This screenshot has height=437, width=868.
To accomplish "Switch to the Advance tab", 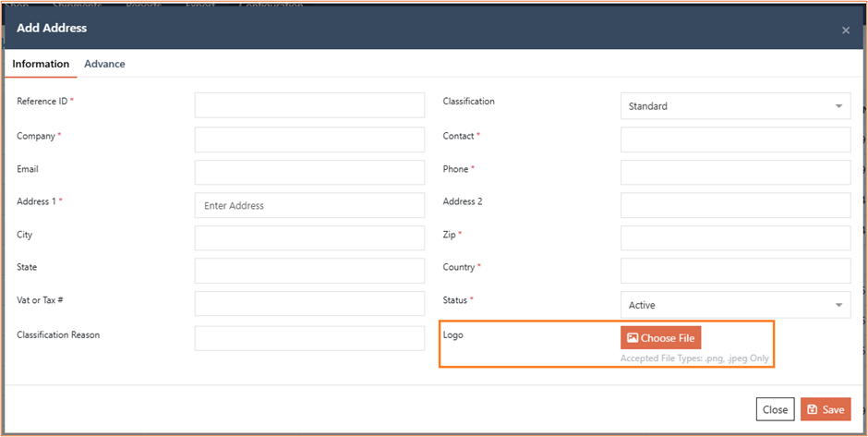I will coord(104,64).
